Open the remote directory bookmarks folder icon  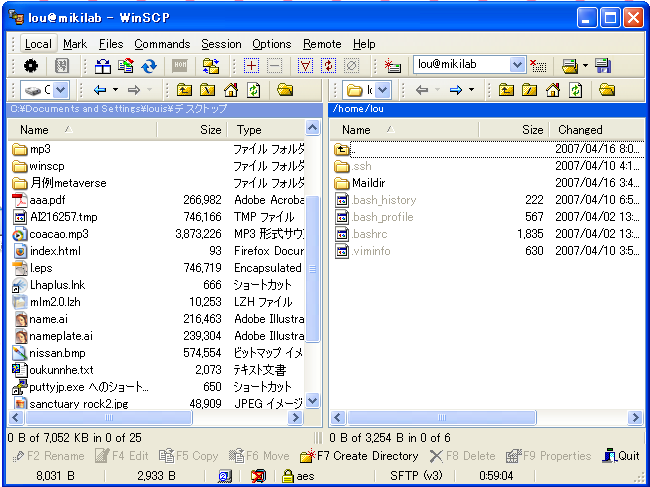pos(606,90)
